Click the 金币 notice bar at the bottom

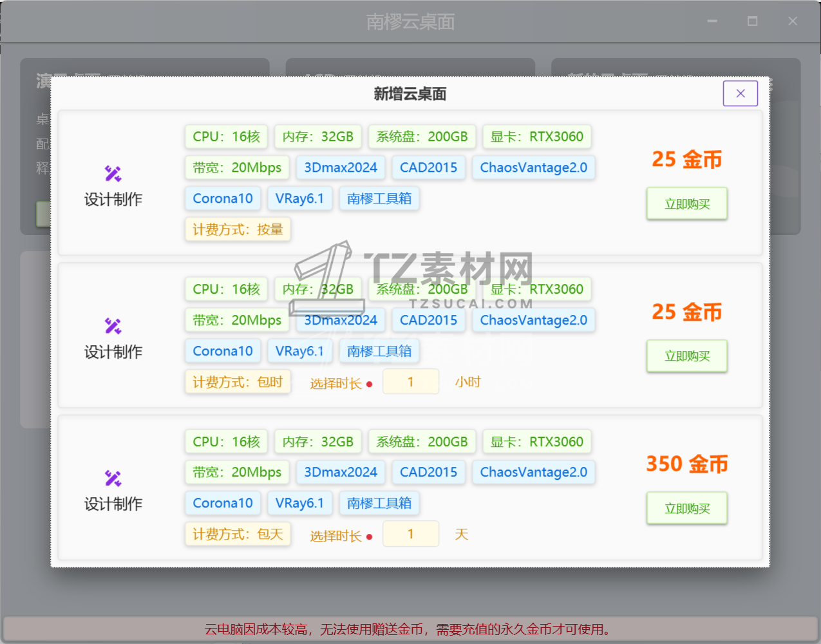pos(410,629)
